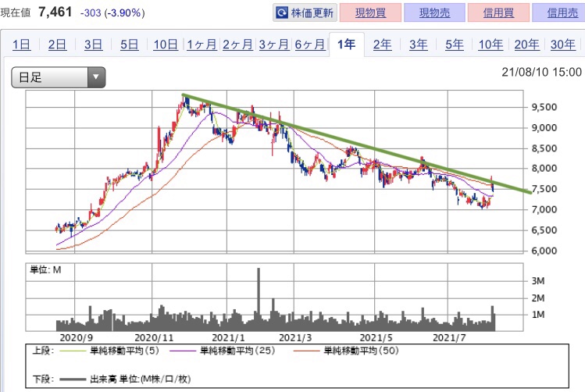Viewport: 585px width, 392px height.
Task: Click the tall volume spike bar in 2021/2
Action: [x=259, y=297]
